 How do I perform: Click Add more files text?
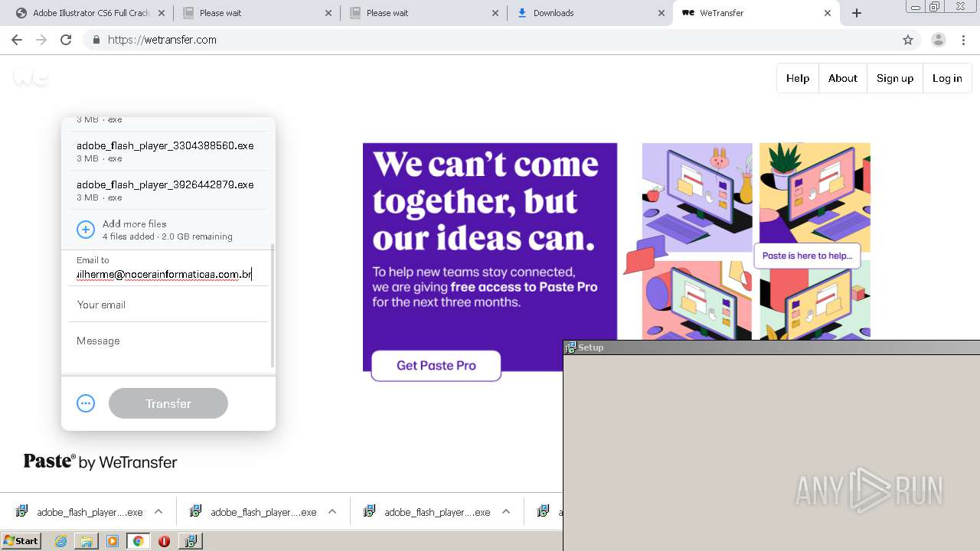click(135, 223)
